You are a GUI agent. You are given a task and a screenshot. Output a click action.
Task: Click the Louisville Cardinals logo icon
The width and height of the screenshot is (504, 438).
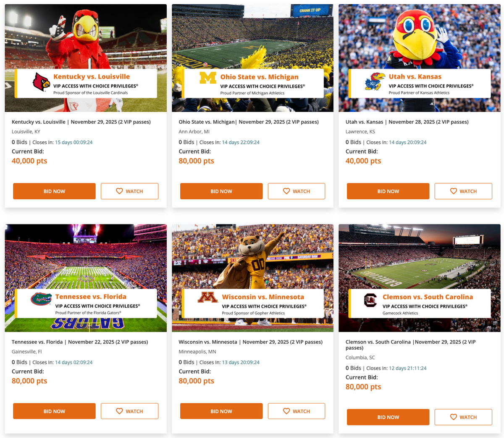(x=41, y=82)
